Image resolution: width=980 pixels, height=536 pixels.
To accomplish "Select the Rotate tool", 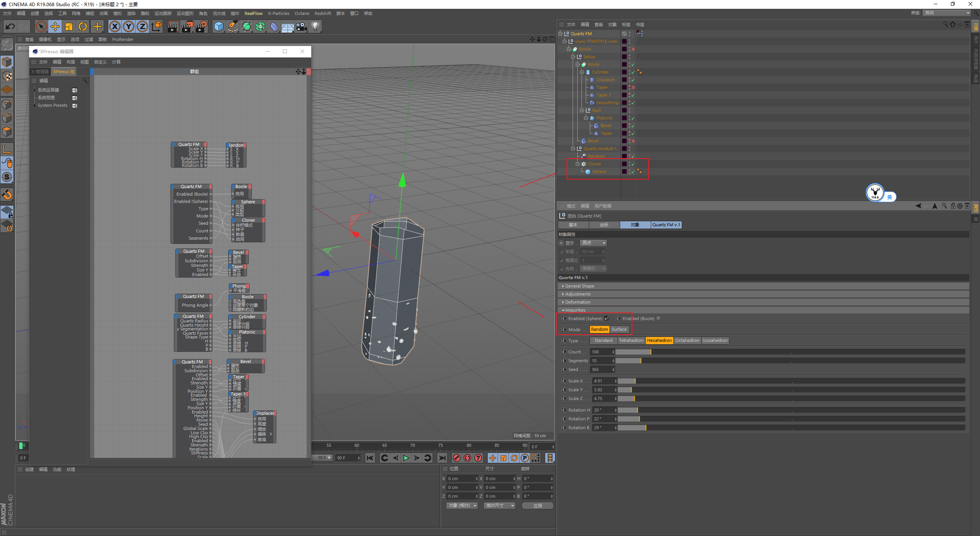I will pyautogui.click(x=83, y=26).
